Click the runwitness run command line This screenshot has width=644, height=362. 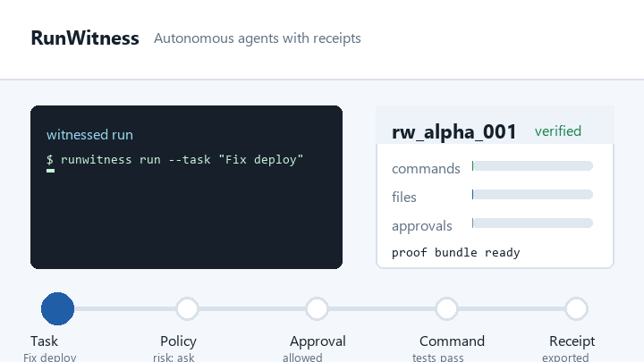(175, 159)
